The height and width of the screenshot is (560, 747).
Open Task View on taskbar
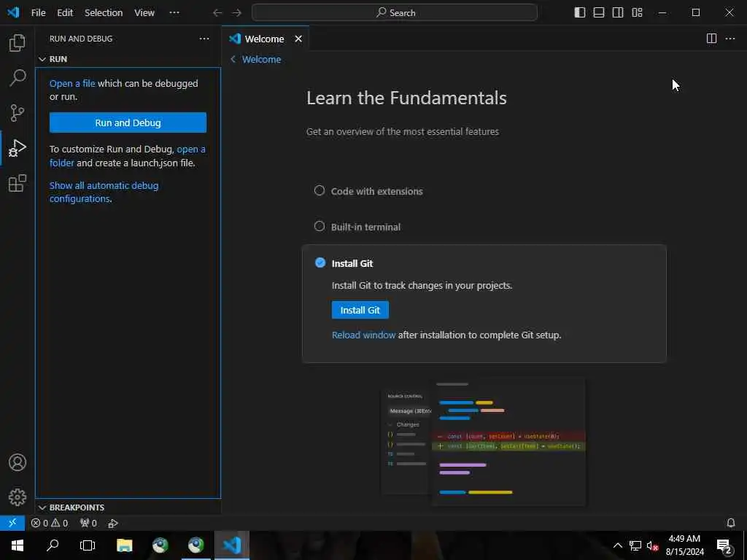(88, 545)
